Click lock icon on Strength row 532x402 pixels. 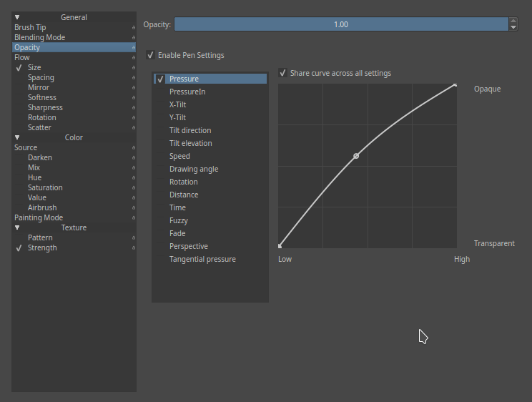click(133, 248)
